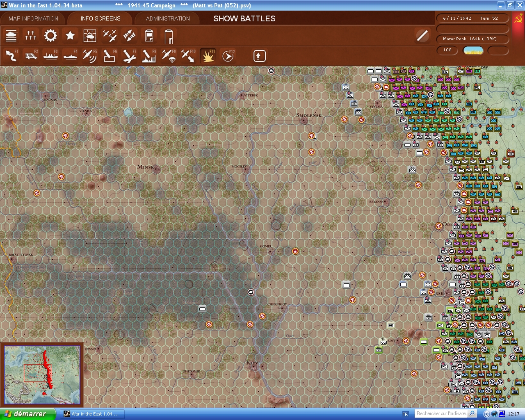The width and height of the screenshot is (525, 420).
Task: Click the taskbar search input field
Action: pos(441,413)
